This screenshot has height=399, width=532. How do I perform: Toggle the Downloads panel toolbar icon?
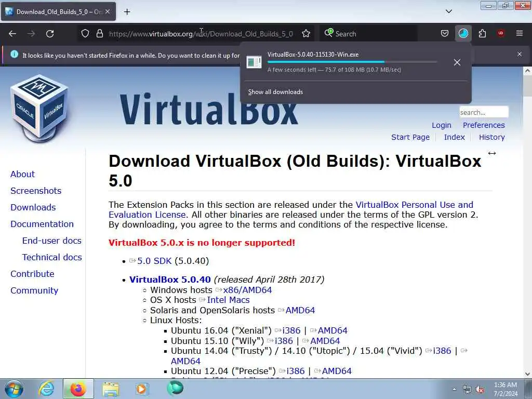tap(463, 33)
